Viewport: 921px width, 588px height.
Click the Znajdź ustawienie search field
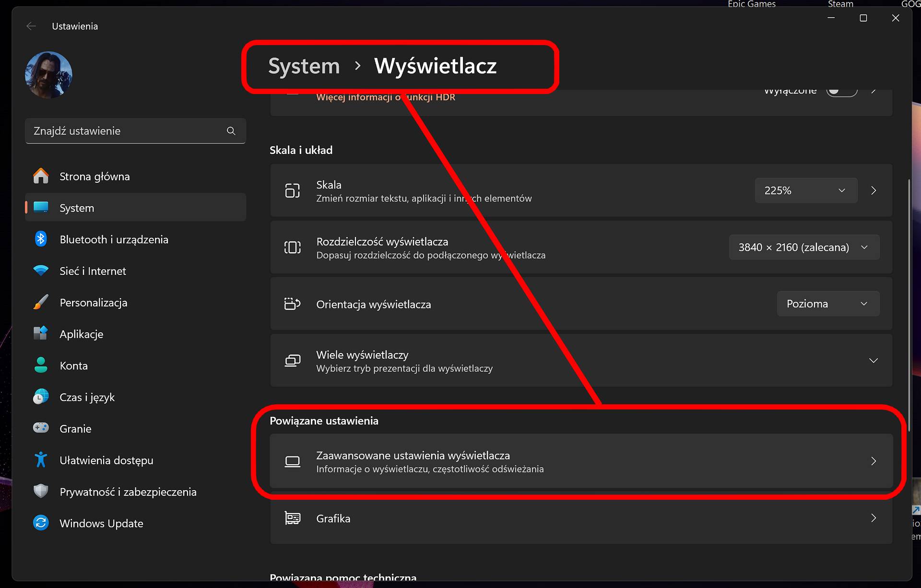point(135,131)
